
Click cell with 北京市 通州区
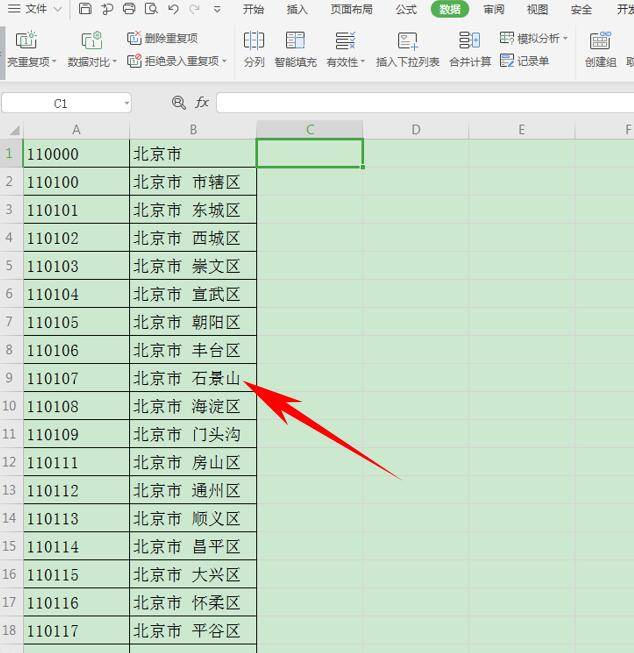pyautogui.click(x=193, y=490)
